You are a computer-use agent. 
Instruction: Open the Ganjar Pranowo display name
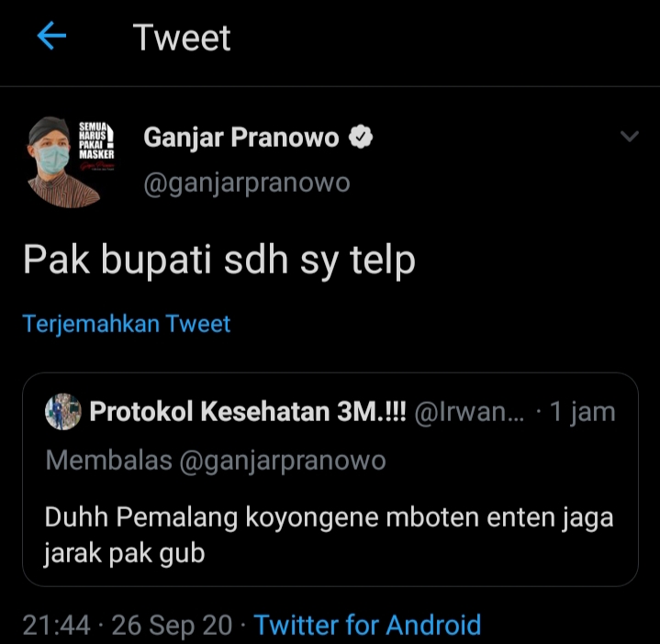[241, 138]
